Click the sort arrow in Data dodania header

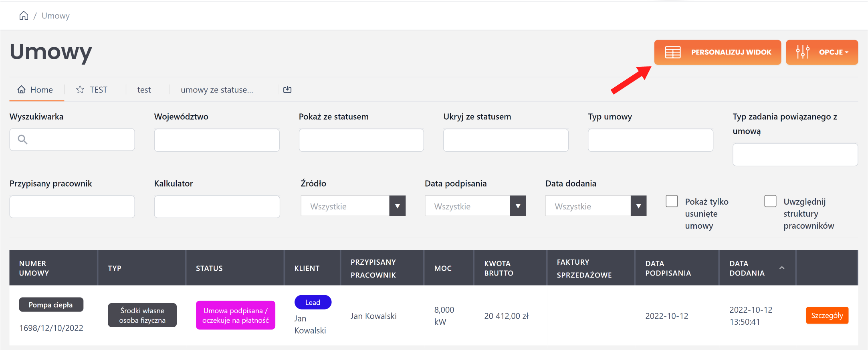point(782,268)
